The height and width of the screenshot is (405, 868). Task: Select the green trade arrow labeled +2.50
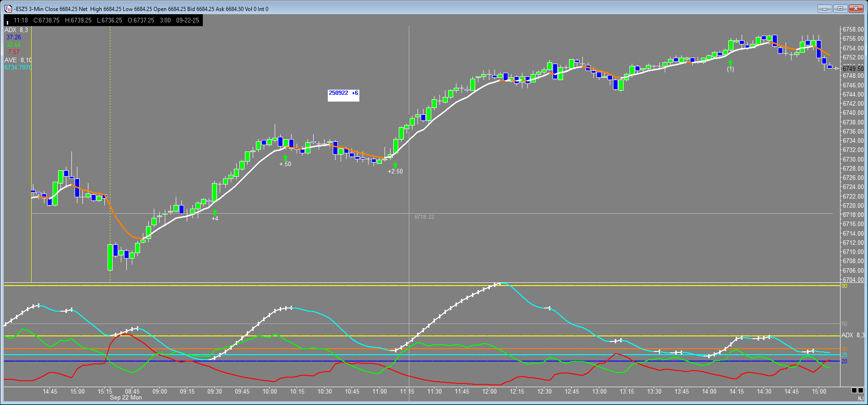395,165
